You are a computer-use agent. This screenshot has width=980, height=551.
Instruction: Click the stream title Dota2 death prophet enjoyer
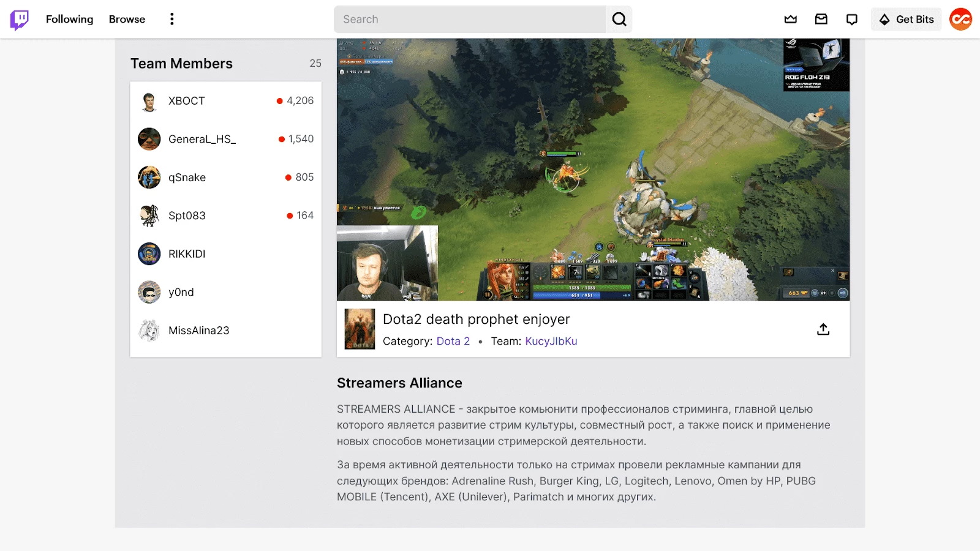[x=477, y=319]
